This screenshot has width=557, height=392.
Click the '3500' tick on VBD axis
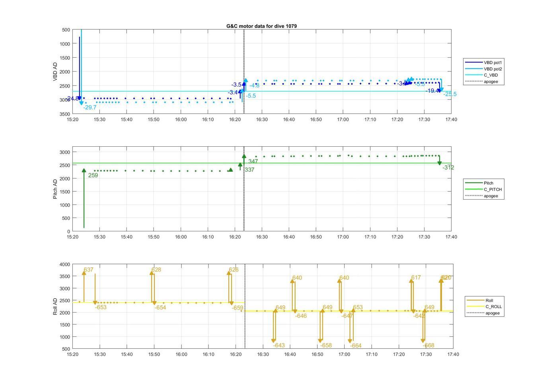tap(65, 114)
